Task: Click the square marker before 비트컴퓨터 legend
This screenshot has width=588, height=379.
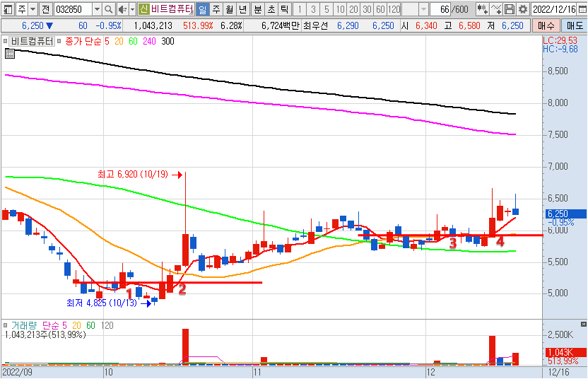Action: 5,41
